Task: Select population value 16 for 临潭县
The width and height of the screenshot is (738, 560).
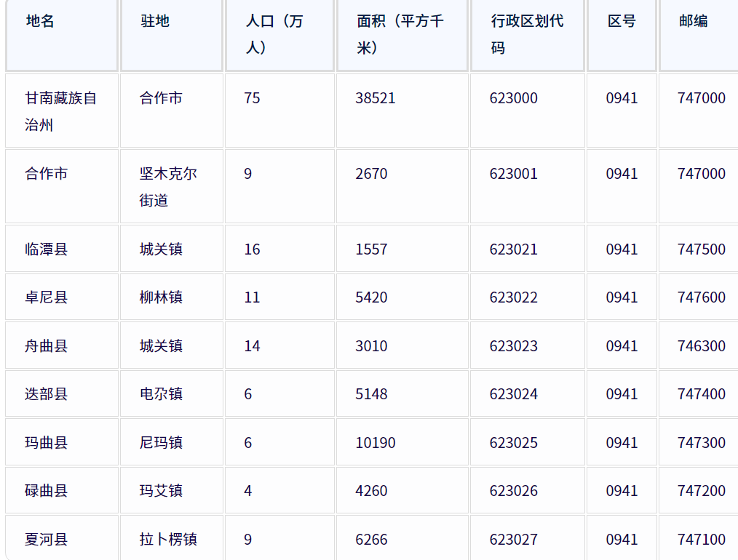Action: pyautogui.click(x=252, y=249)
